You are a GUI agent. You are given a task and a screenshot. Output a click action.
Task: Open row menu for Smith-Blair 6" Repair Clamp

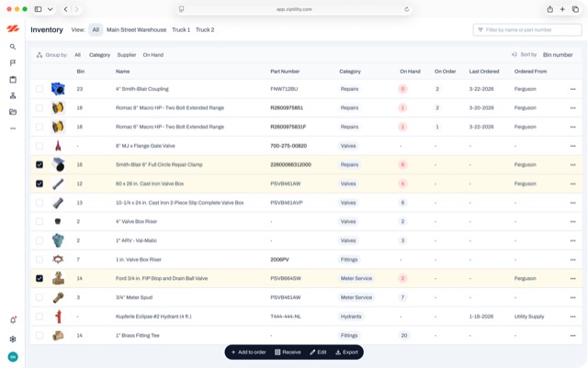[x=572, y=165]
